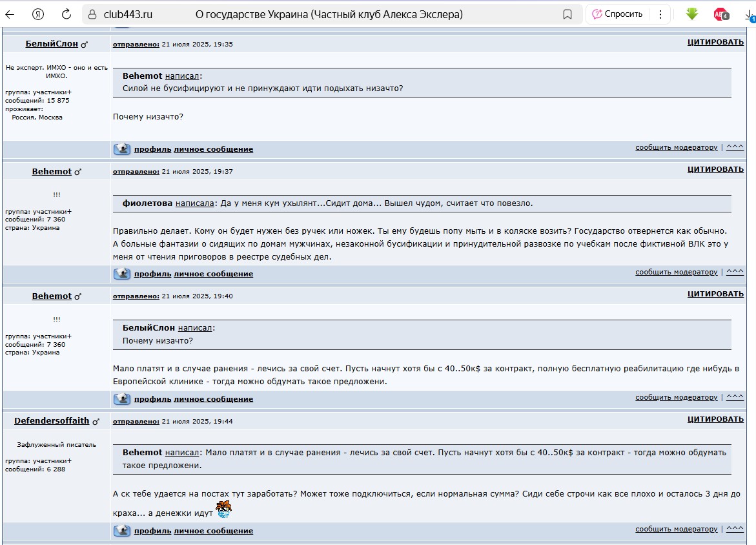
Task: Reload the page with the refresh icon
Action: click(x=66, y=14)
